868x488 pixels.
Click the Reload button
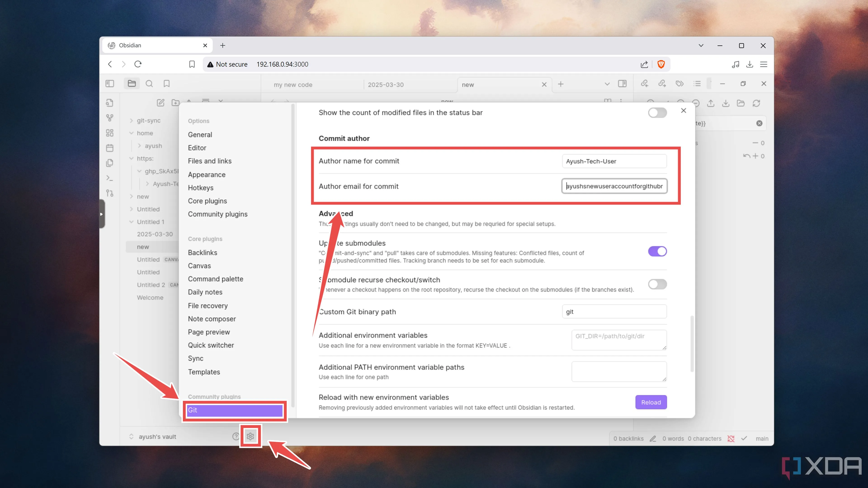coord(651,402)
